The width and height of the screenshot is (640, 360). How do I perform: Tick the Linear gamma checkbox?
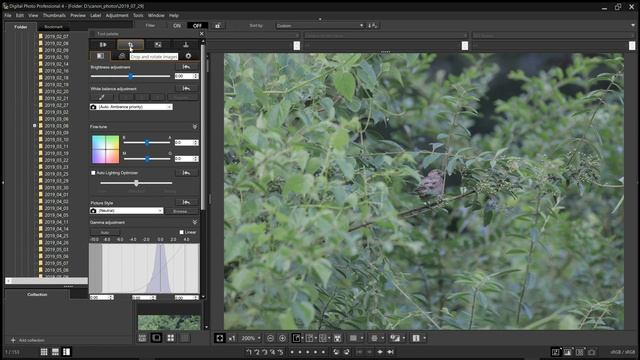tap(182, 232)
